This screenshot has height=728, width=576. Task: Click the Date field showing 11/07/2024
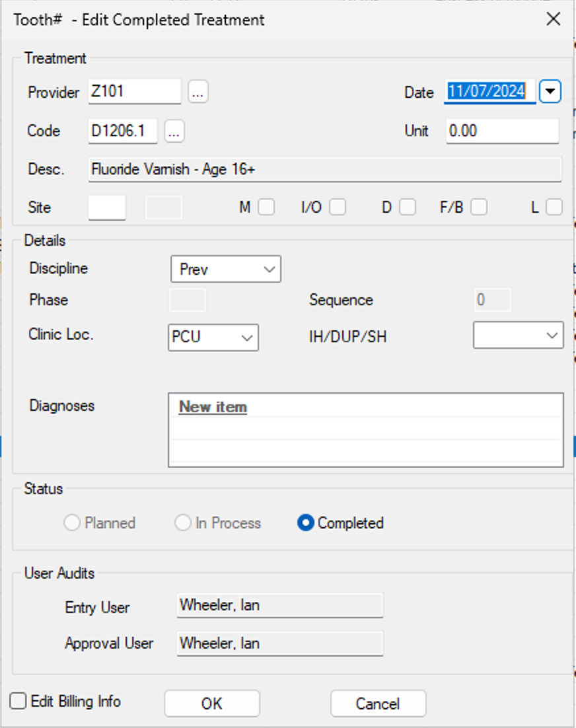pos(489,91)
